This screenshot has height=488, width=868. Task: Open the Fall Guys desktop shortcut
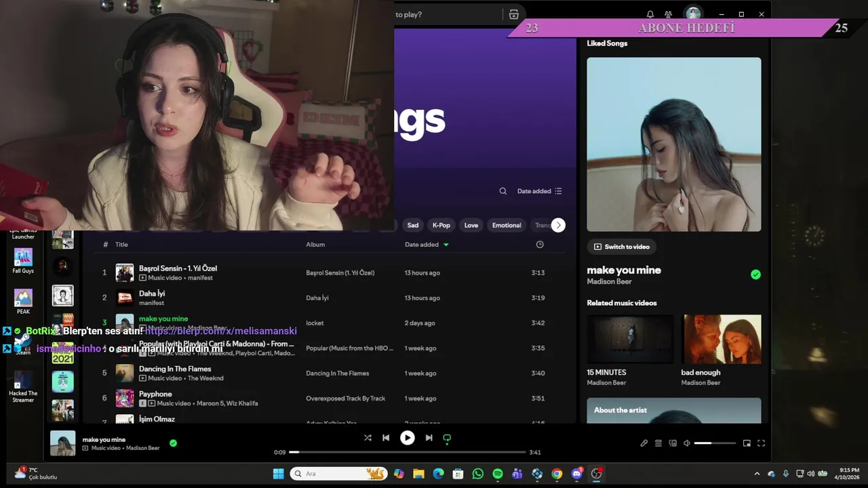tap(23, 261)
